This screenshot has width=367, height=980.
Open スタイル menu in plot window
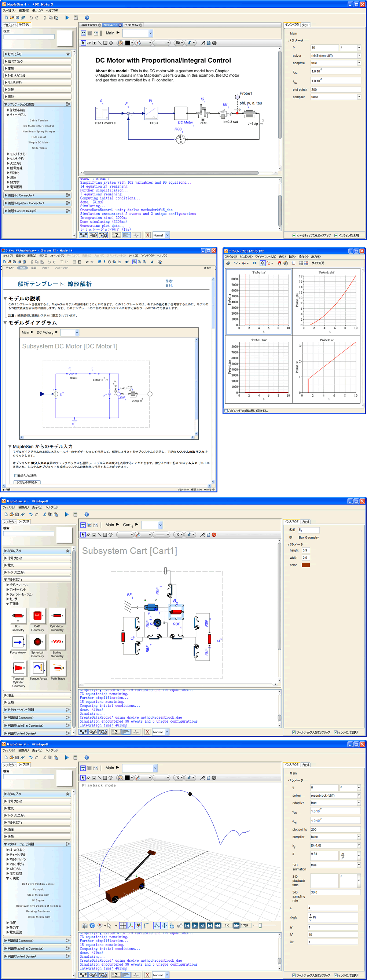tap(231, 257)
